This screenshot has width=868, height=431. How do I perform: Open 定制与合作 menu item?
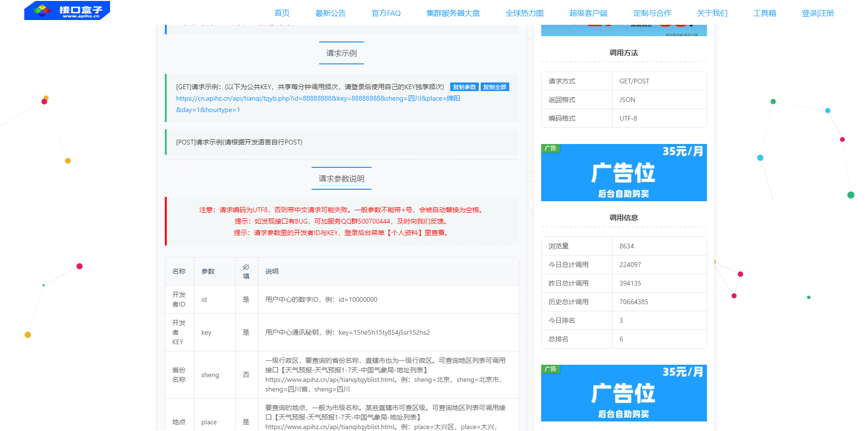click(x=652, y=13)
